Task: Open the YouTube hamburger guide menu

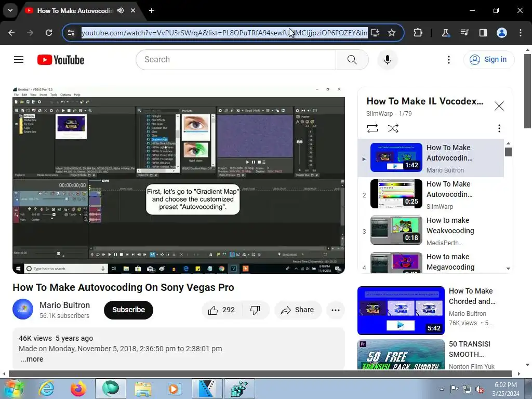Action: [x=19, y=60]
